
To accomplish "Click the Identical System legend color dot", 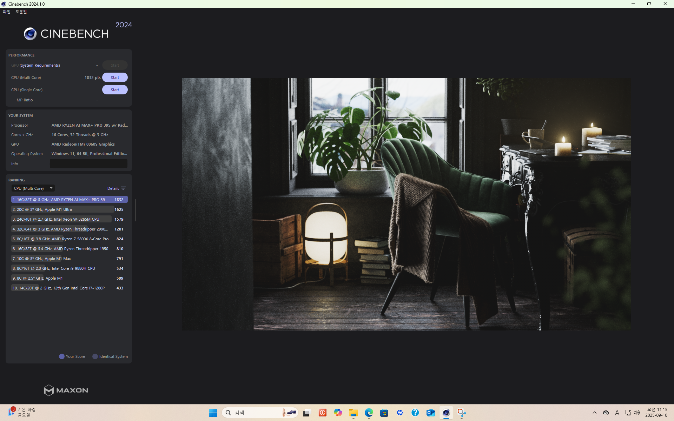I will coord(95,356).
